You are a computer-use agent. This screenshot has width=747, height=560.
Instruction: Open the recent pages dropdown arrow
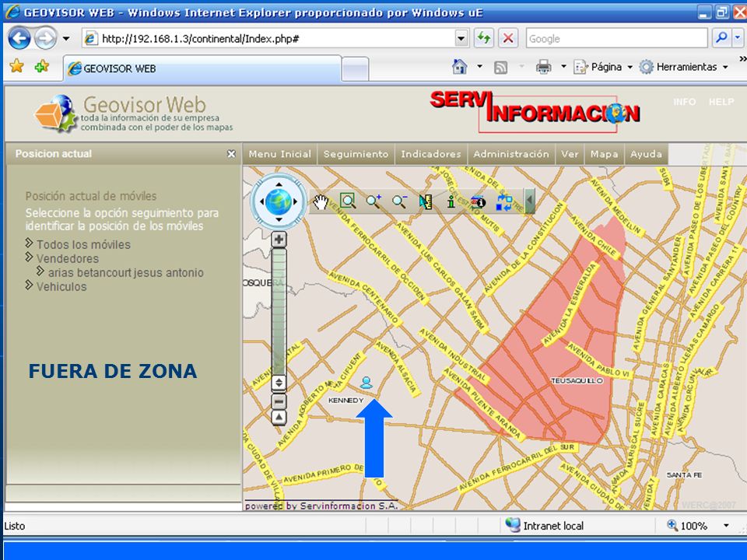coord(66,39)
